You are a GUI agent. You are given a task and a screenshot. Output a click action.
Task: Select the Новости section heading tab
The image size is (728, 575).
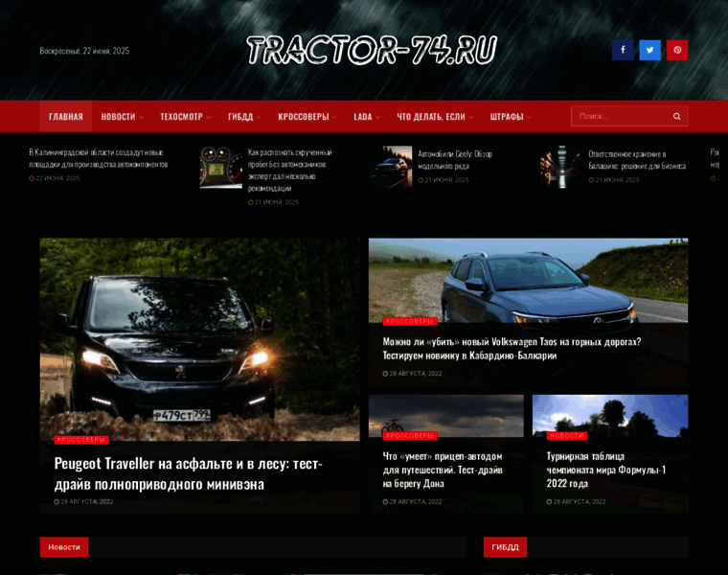64,547
